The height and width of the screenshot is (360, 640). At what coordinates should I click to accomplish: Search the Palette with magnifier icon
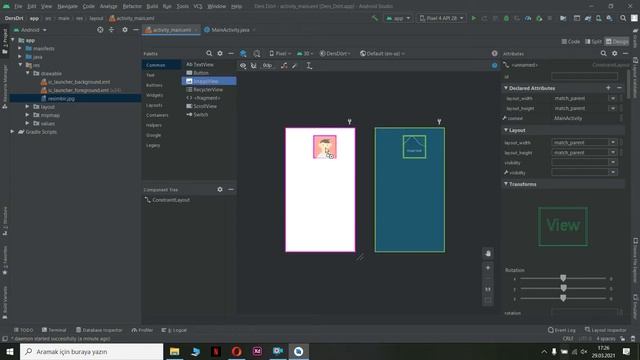click(209, 53)
